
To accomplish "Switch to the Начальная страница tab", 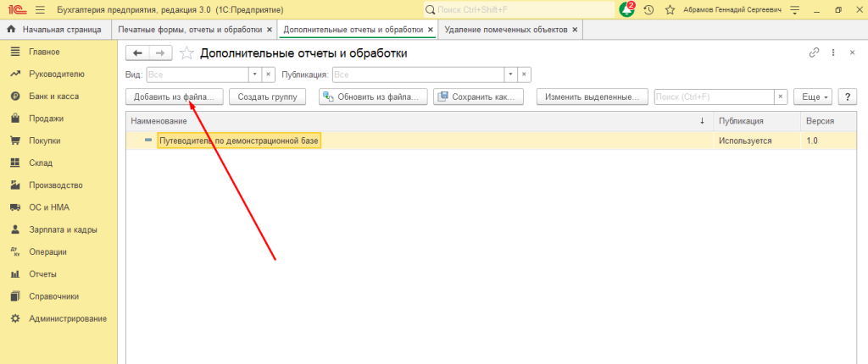I will [x=59, y=29].
